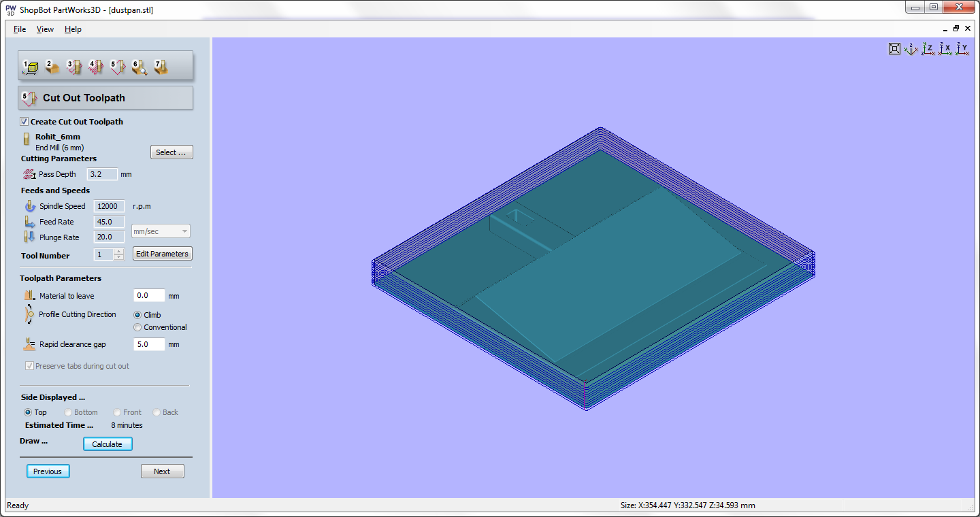Click the 'End Mill (6 mm)' text
Screen dimensions: 980x517
(60, 148)
